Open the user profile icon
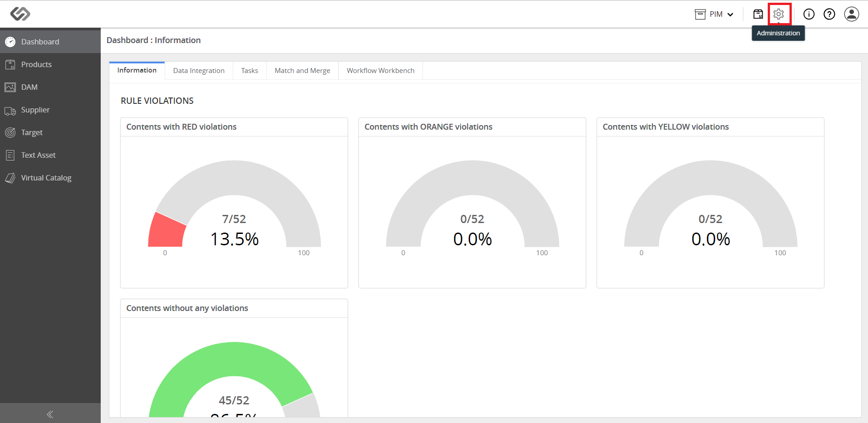Image resolution: width=868 pixels, height=423 pixels. [852, 14]
